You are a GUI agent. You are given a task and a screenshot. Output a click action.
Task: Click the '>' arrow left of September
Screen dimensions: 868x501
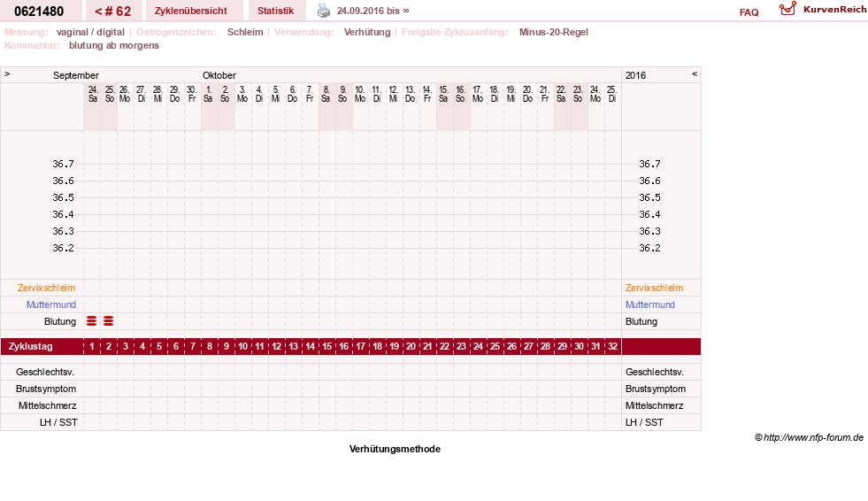pyautogui.click(x=7, y=73)
